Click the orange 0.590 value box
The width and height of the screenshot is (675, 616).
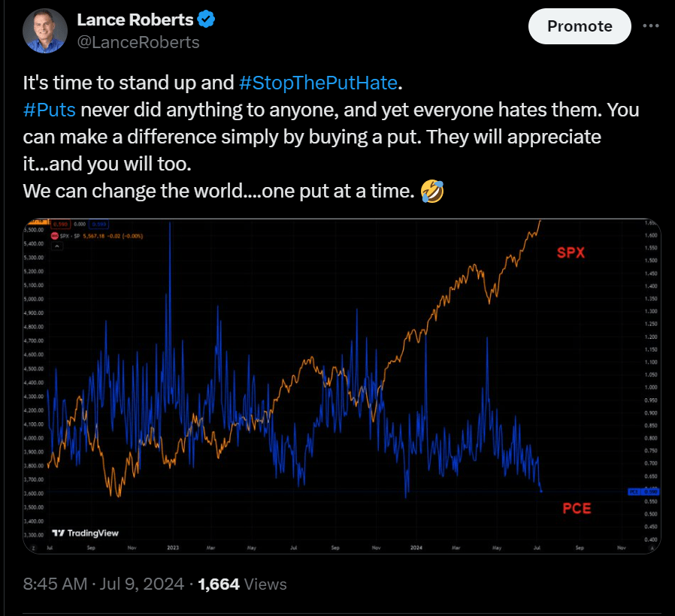(62, 224)
